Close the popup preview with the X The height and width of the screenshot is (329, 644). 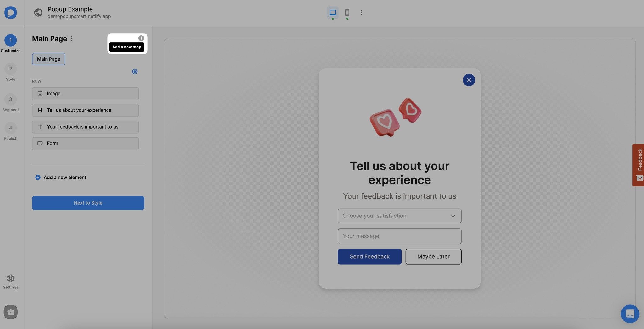click(469, 80)
